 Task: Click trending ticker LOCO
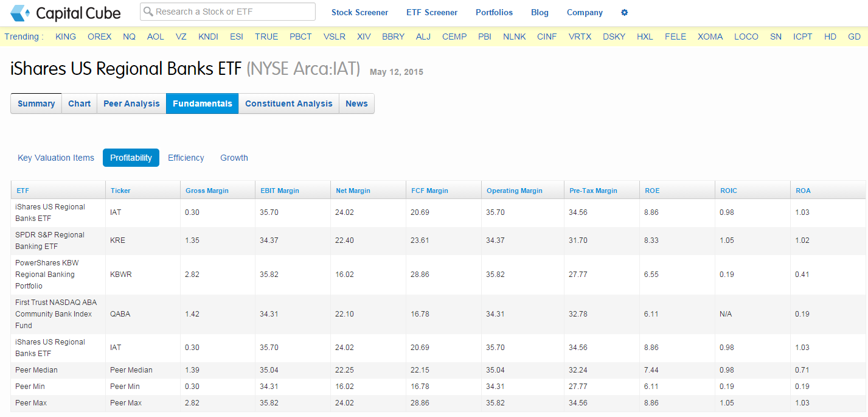point(746,37)
